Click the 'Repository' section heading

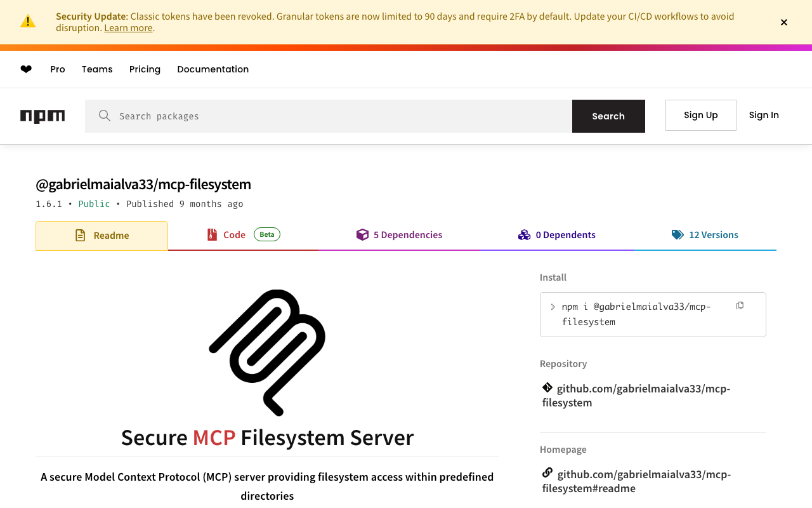[x=563, y=364]
